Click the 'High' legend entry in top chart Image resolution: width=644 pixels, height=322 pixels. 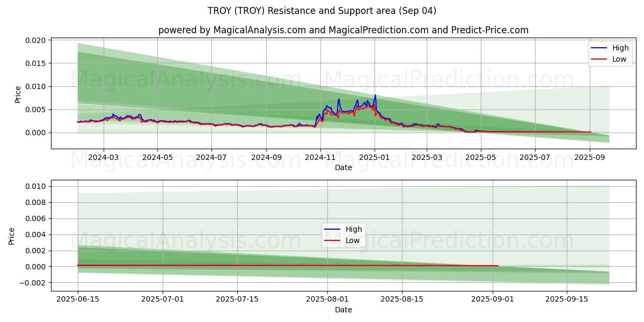620,48
